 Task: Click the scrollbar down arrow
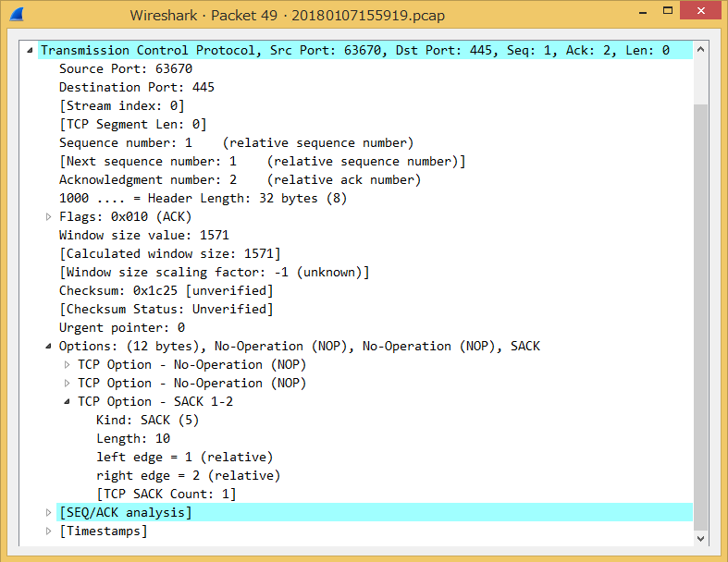[x=700, y=538]
